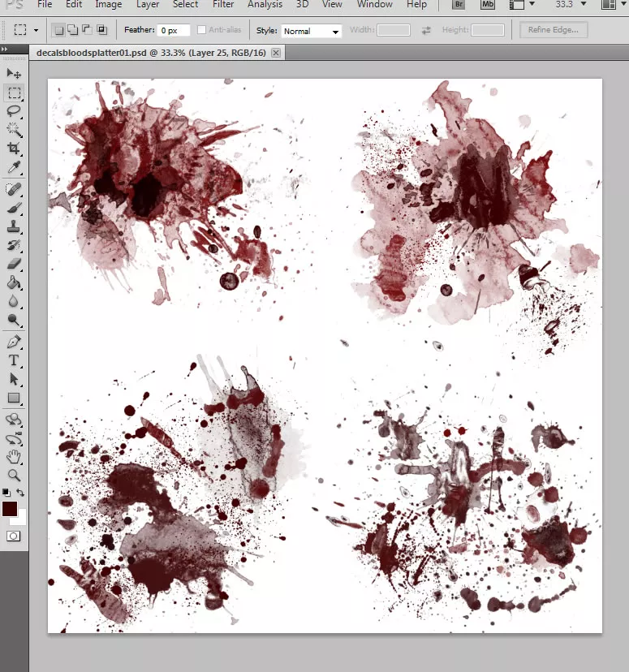Screen dimensions: 629x672
Task: Select the Clone Stamp tool
Action: [14, 226]
